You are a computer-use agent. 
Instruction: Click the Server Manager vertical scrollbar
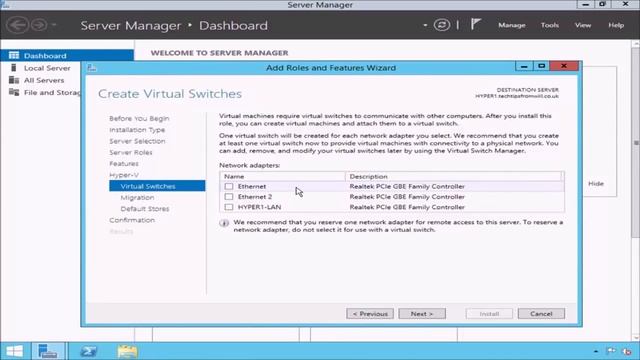click(x=636, y=143)
